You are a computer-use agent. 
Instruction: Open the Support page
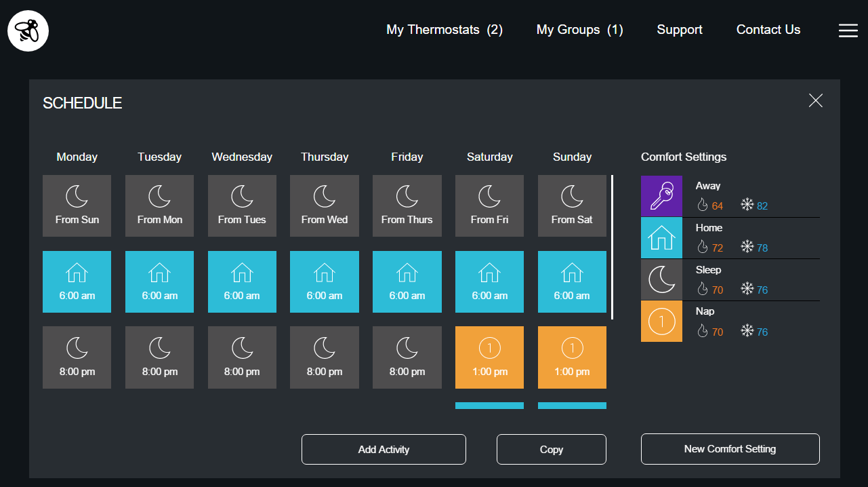(679, 30)
